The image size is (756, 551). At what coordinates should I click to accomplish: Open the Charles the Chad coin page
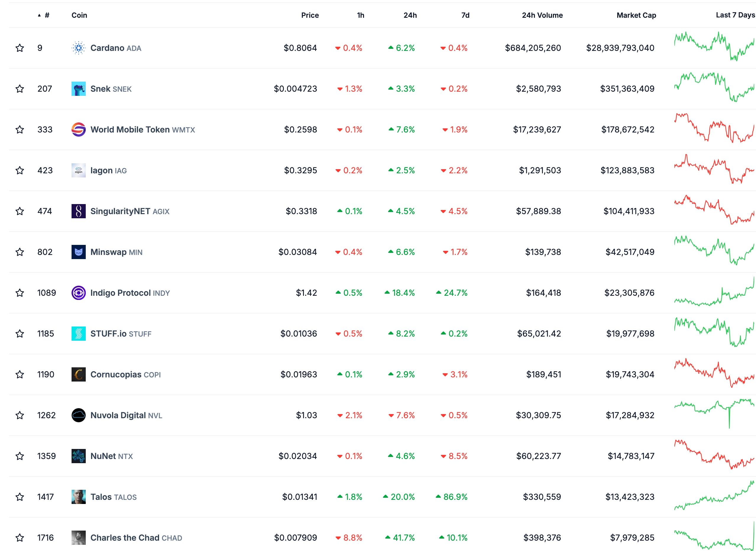pyautogui.click(x=125, y=538)
